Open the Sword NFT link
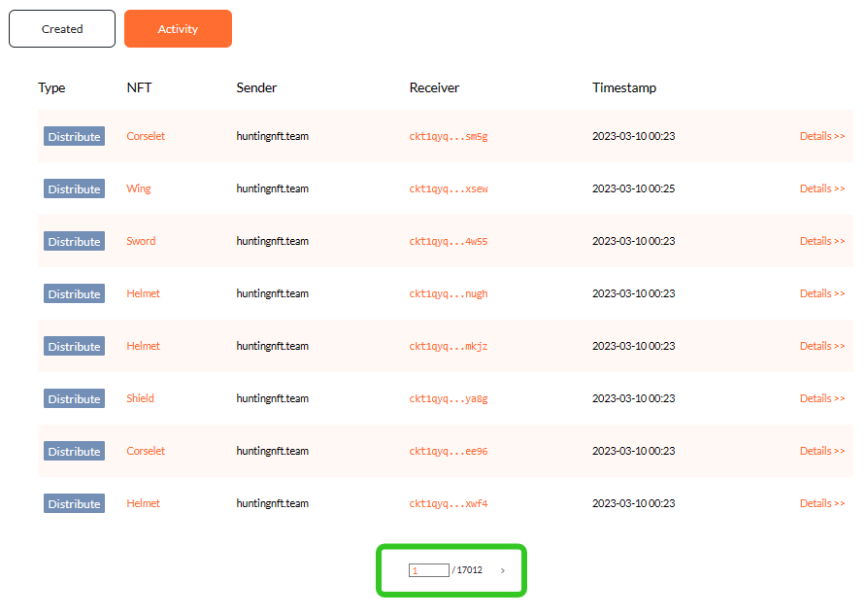The height and width of the screenshot is (615, 868). click(x=141, y=241)
